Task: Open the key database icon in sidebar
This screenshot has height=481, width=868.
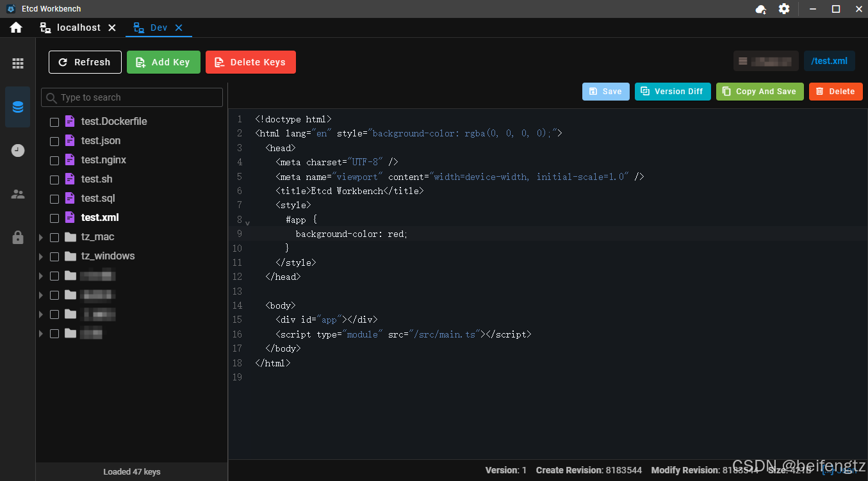Action: 18,107
